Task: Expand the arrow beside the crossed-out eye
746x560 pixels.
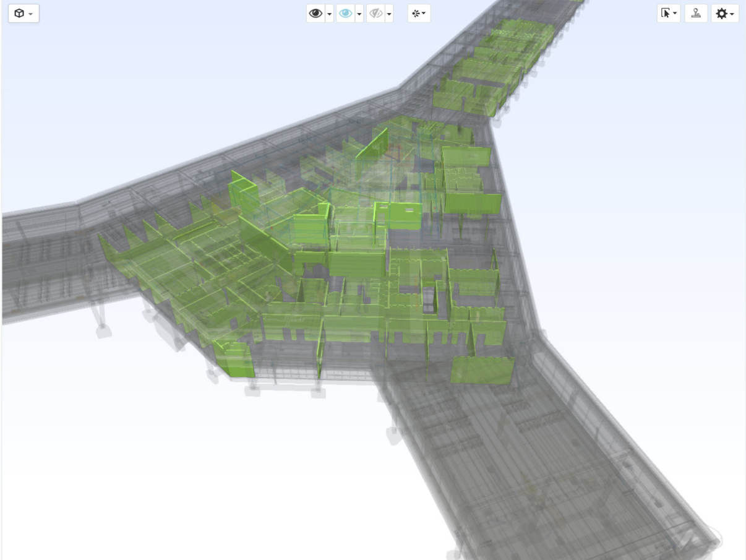Action: [389, 14]
